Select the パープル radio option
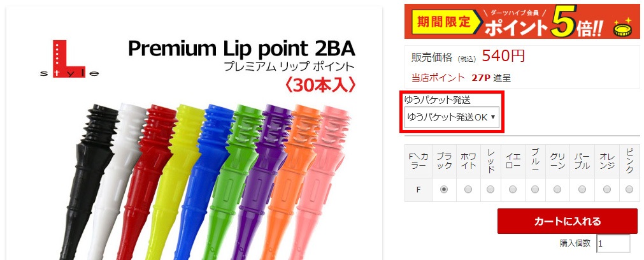The image size is (644, 260). pyautogui.click(x=582, y=189)
